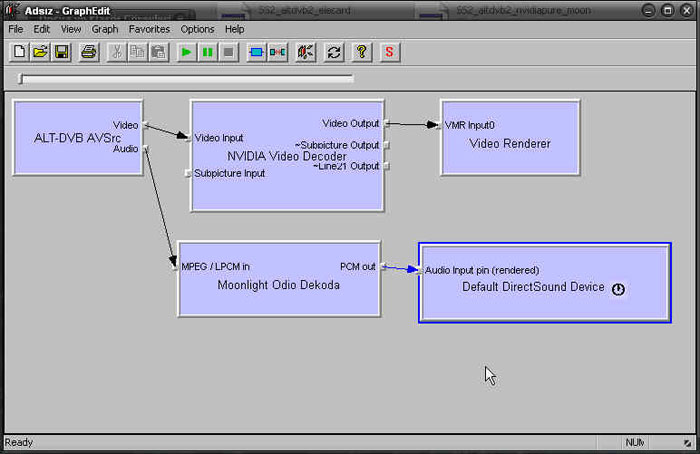Select the ALT-DVB AVSrc filter
Image resolution: width=700 pixels, height=454 pixels.
click(x=77, y=138)
